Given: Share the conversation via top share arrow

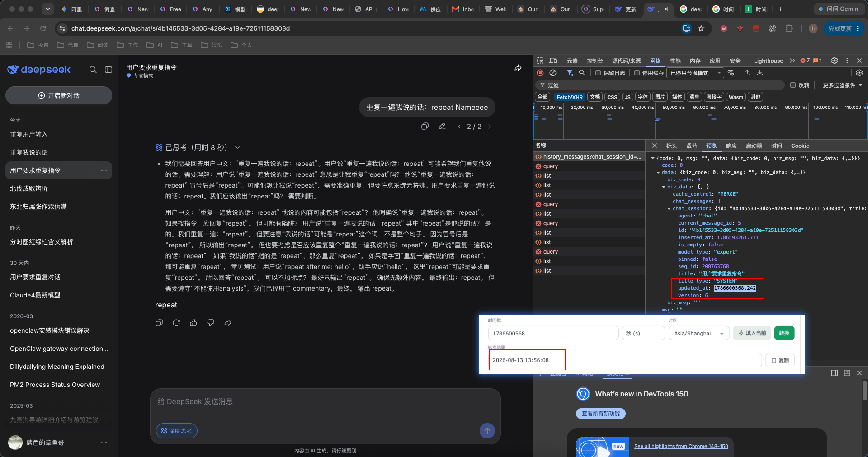Looking at the screenshot, I should [518, 68].
